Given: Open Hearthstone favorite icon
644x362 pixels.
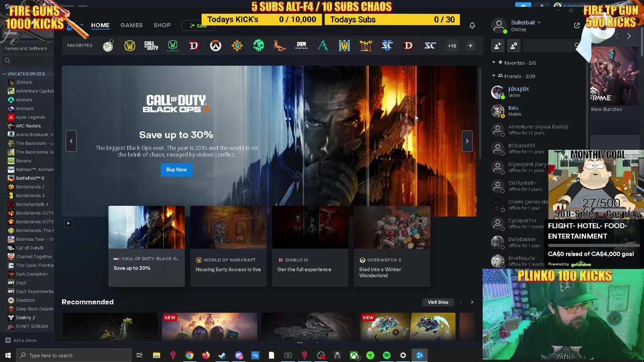Looking at the screenshot, I should (237, 46).
